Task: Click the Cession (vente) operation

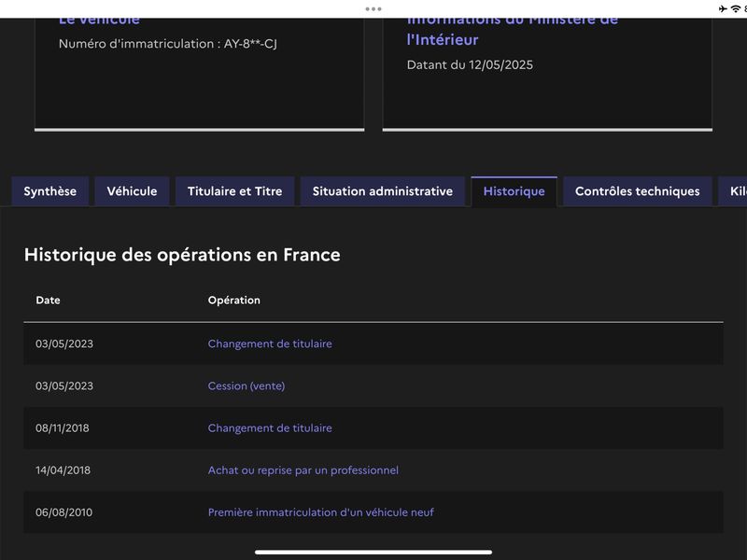Action: 247,385
